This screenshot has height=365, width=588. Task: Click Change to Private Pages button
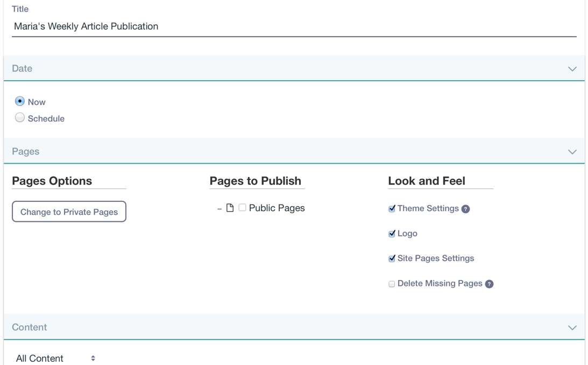tap(69, 212)
